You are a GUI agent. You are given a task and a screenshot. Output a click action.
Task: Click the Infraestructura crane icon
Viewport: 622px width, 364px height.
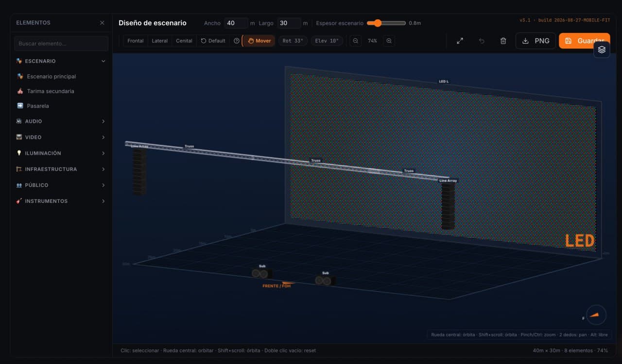coord(19,169)
